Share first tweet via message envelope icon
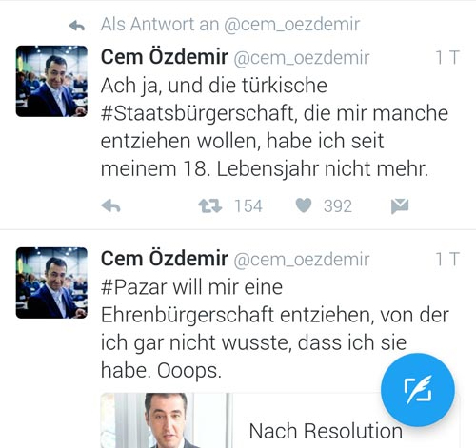The image size is (476, 448). pos(400,206)
